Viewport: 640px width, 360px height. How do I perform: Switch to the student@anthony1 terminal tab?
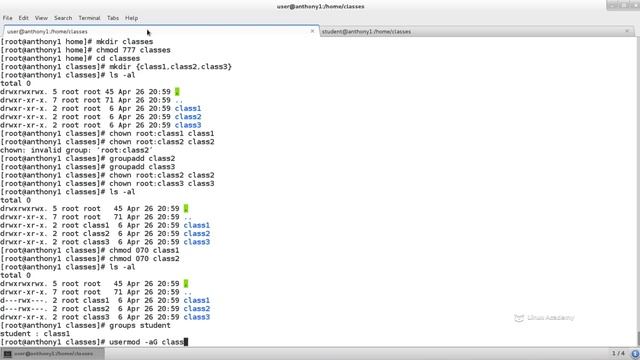point(477,31)
